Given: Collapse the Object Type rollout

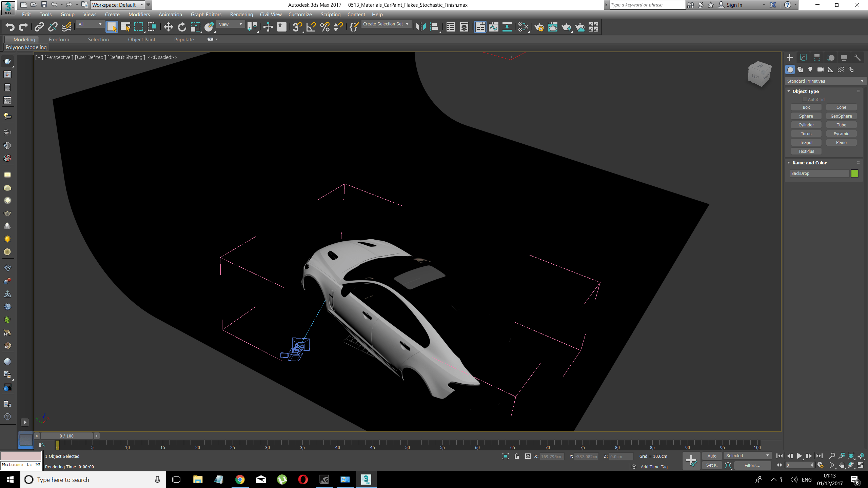Looking at the screenshot, I should click(789, 91).
